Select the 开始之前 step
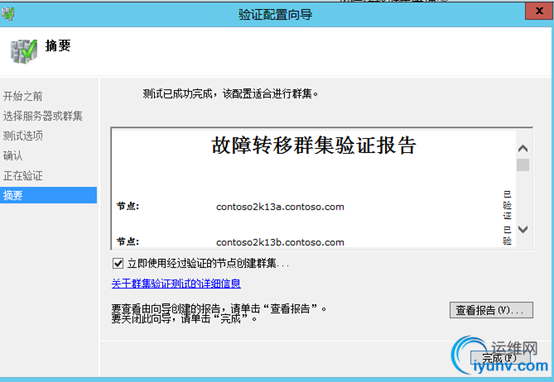 click(x=23, y=96)
